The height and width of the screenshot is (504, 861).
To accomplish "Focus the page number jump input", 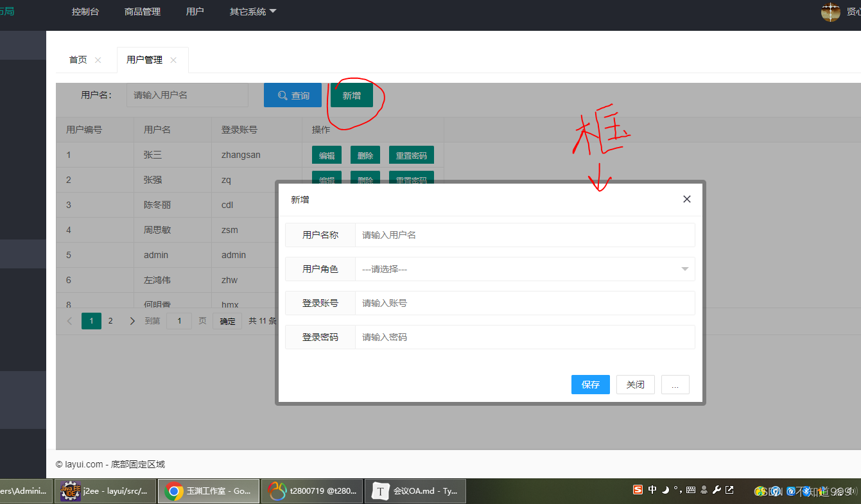I will click(x=179, y=321).
